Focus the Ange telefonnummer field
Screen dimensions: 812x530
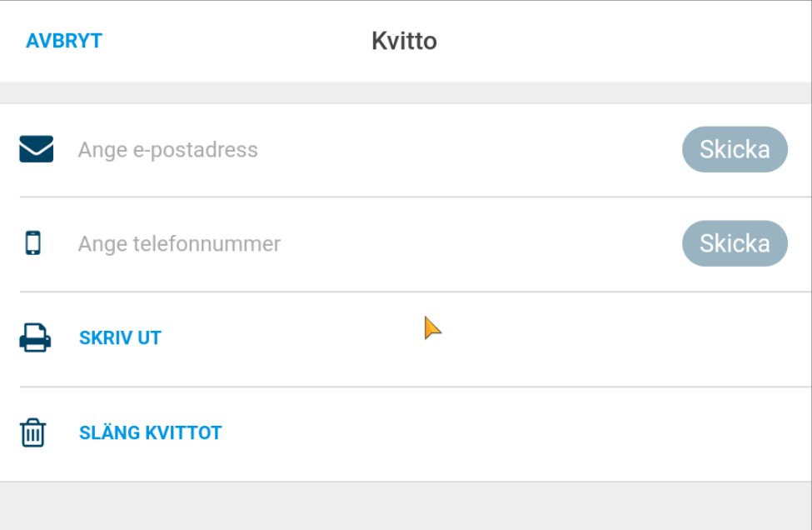(373, 243)
